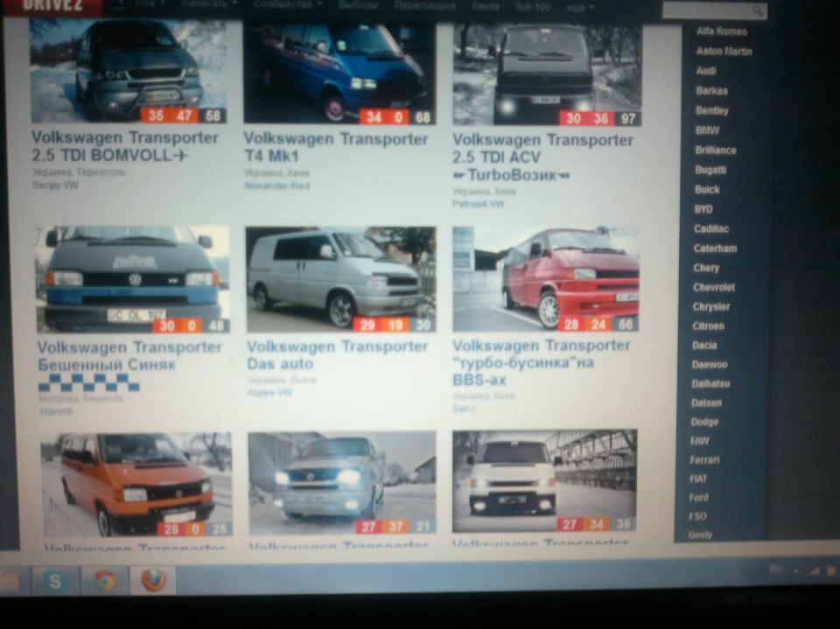Select Daihatsu in brand list
This screenshot has width=840, height=629.
tap(710, 384)
